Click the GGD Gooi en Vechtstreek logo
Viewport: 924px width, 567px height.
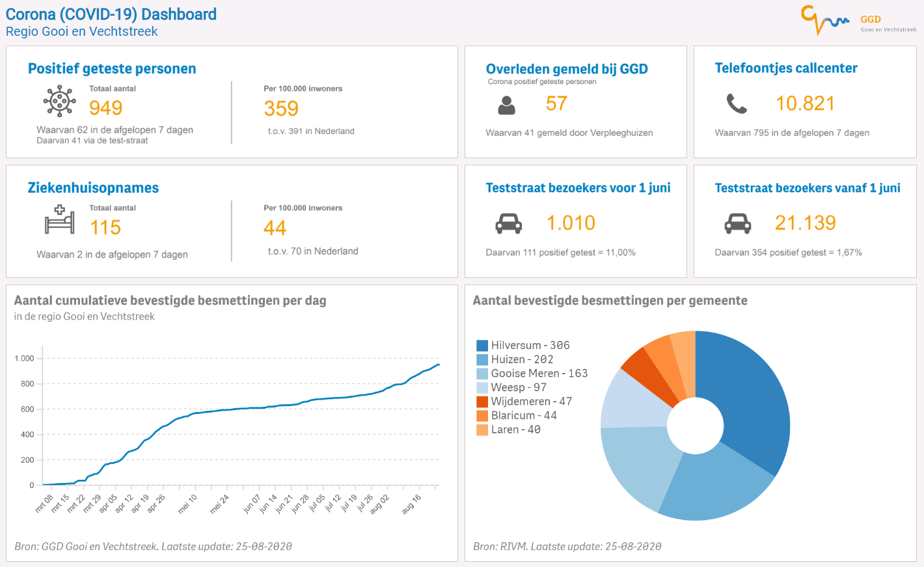click(x=858, y=21)
